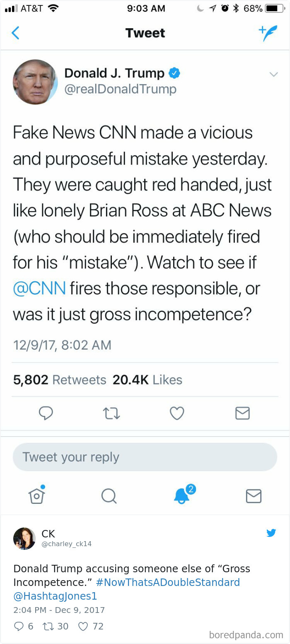Tap the 'Tweet your reply' field
Screen dimensions: 290x644
[x=145, y=457]
